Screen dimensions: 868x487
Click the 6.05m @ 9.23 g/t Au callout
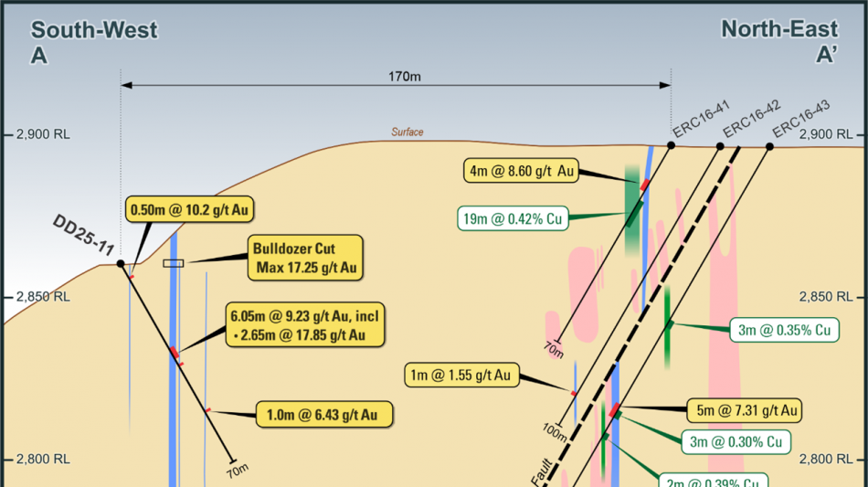click(x=306, y=325)
